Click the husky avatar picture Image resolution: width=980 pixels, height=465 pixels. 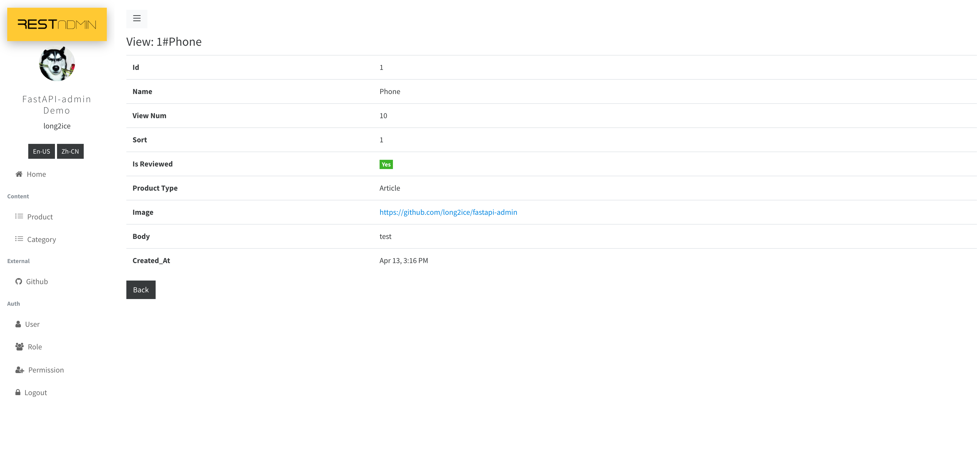click(x=57, y=63)
